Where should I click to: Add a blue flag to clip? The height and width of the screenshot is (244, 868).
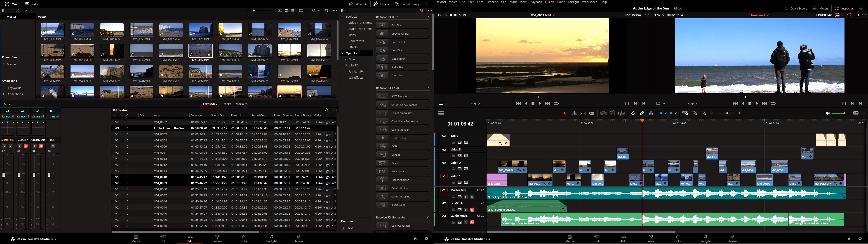click(x=661, y=113)
